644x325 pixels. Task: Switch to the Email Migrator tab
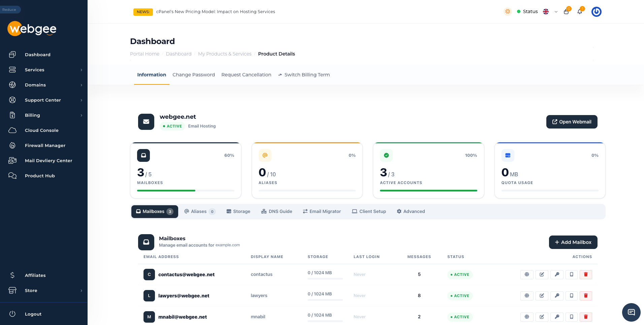click(x=322, y=212)
